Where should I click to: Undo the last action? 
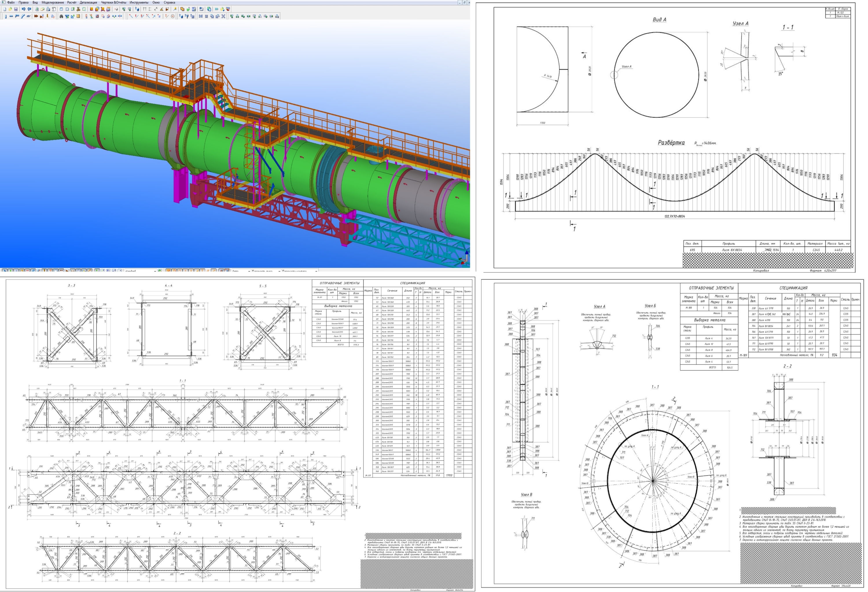(x=23, y=9)
